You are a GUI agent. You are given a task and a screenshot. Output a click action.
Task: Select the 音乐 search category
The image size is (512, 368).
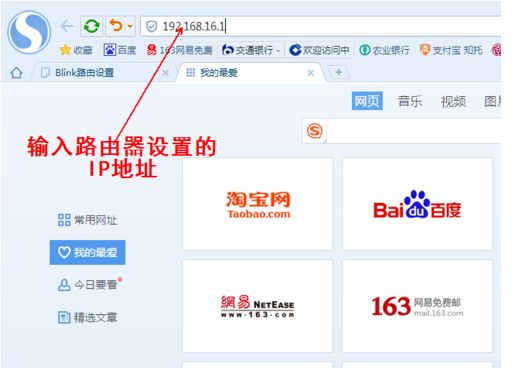coord(410,101)
